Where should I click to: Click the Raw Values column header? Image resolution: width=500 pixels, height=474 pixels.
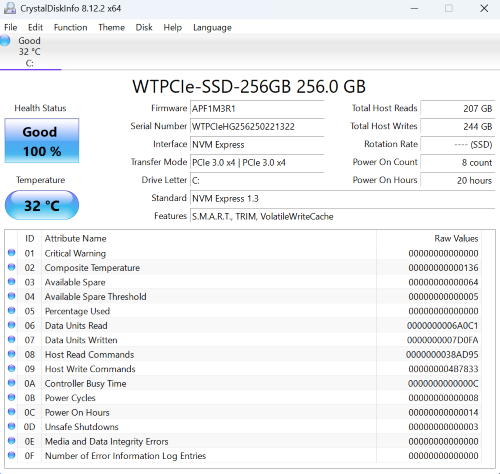click(x=456, y=238)
